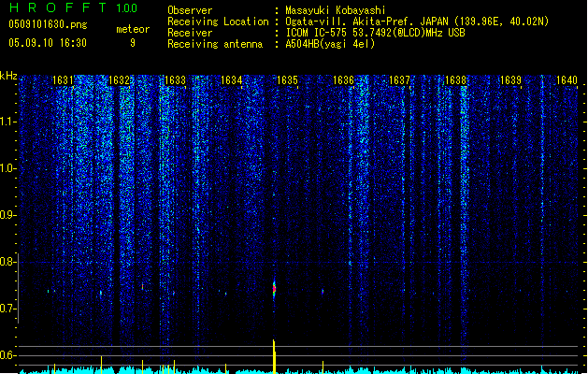The width and height of the screenshot is (588, 374).
Task: Click the 0.8 kHz axis label
Action: pyautogui.click(x=7, y=262)
